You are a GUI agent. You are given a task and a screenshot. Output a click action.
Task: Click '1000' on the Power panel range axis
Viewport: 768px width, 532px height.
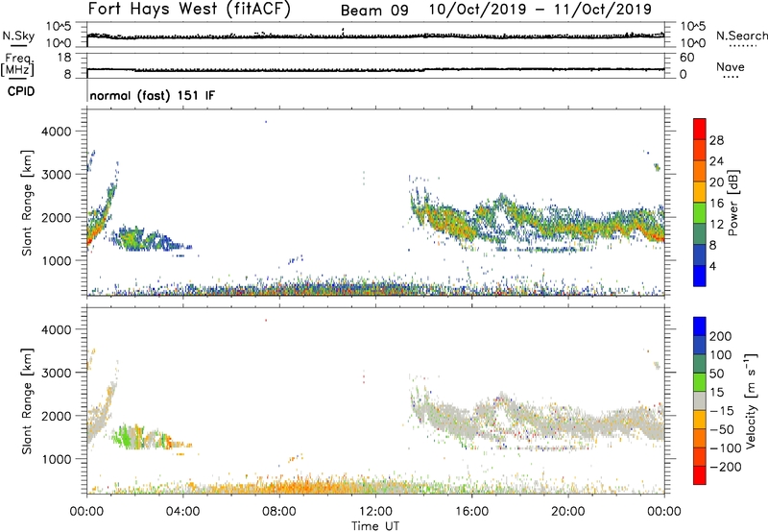pyautogui.click(x=57, y=260)
